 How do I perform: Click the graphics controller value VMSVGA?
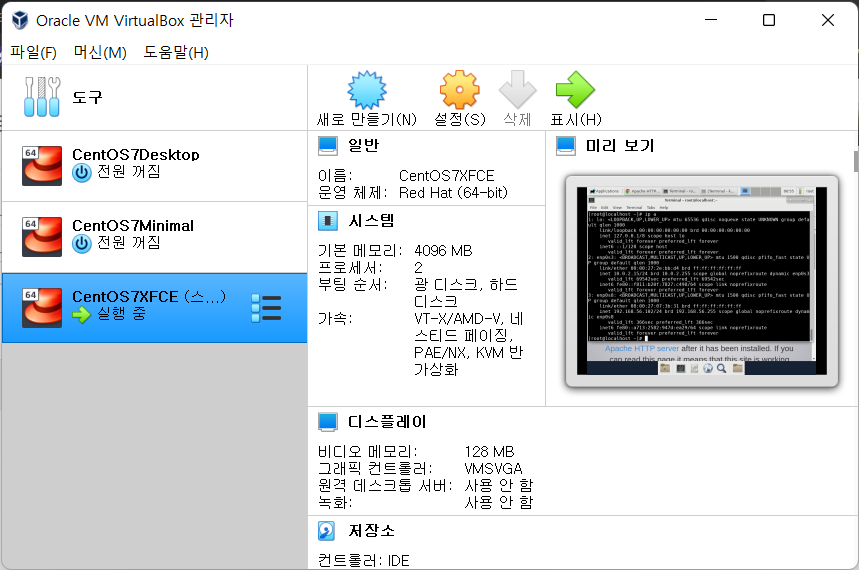[x=493, y=469]
